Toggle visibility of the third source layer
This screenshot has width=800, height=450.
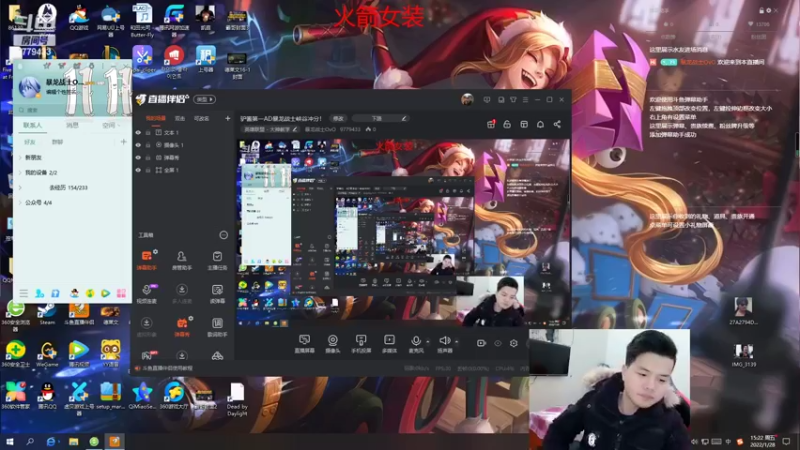(x=138, y=158)
